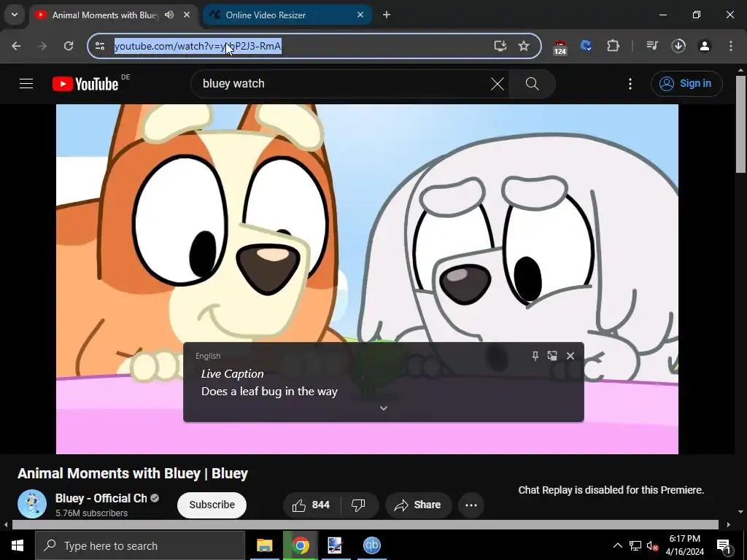The image size is (747, 560).
Task: Like the video with 844 likes
Action: click(x=311, y=505)
